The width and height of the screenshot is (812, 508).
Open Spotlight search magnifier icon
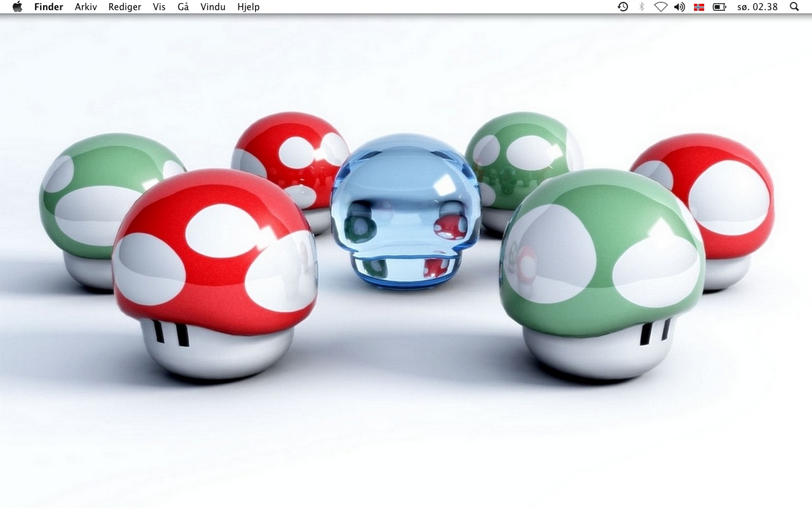(794, 7)
